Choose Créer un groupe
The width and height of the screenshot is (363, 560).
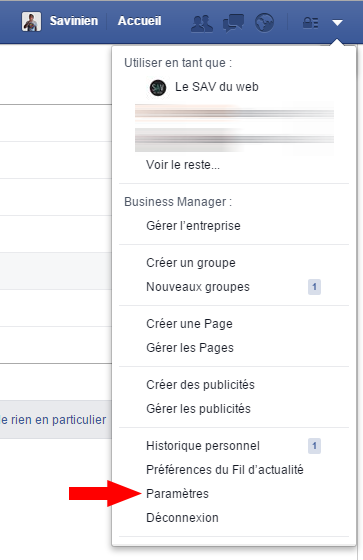191,263
